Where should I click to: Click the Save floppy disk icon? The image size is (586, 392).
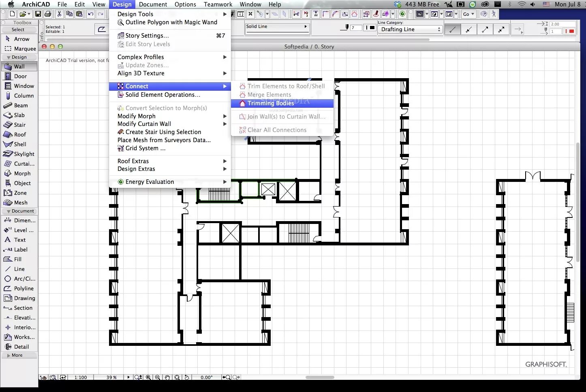(x=38, y=14)
